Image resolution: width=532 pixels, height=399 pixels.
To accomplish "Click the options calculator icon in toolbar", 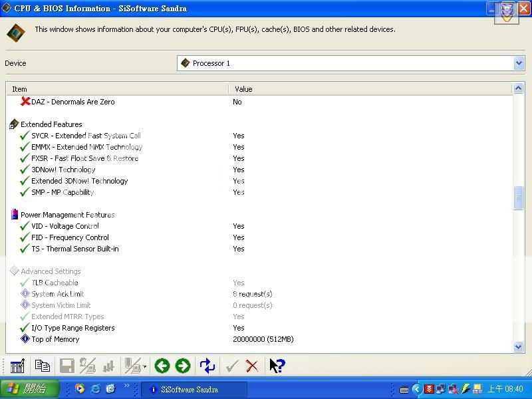I will pos(18,366).
